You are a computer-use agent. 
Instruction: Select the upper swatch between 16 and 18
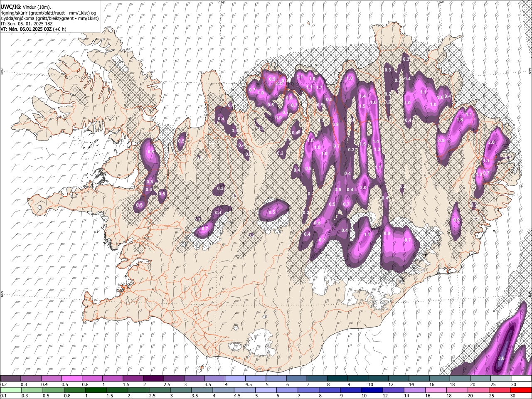[439, 379]
